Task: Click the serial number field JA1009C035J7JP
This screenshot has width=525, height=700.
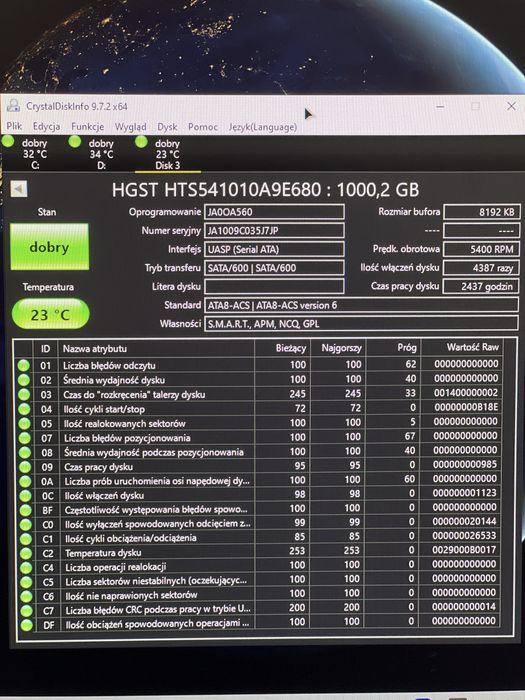Action: coord(274,230)
